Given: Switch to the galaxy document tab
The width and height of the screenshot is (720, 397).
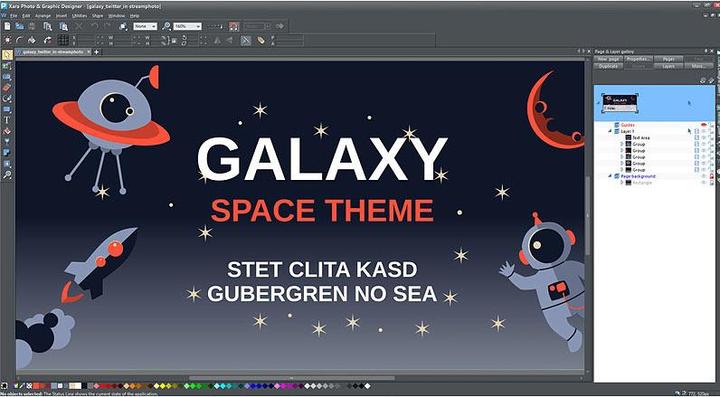Looking at the screenshot, I should point(53,52).
